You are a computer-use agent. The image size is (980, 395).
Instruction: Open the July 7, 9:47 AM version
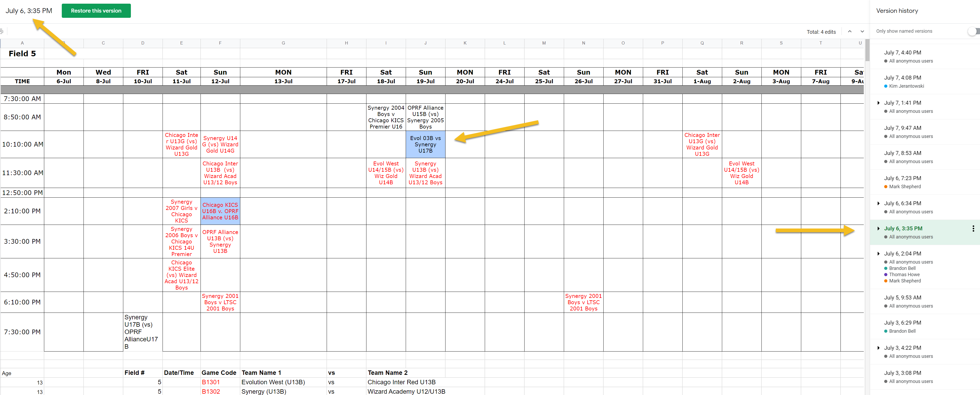coord(925,132)
